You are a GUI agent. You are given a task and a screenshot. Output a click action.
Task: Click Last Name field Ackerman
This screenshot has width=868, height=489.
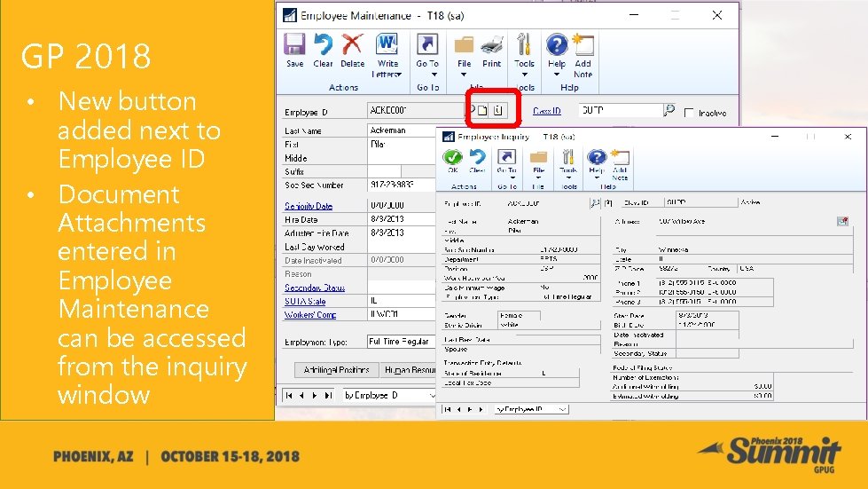tap(402, 130)
